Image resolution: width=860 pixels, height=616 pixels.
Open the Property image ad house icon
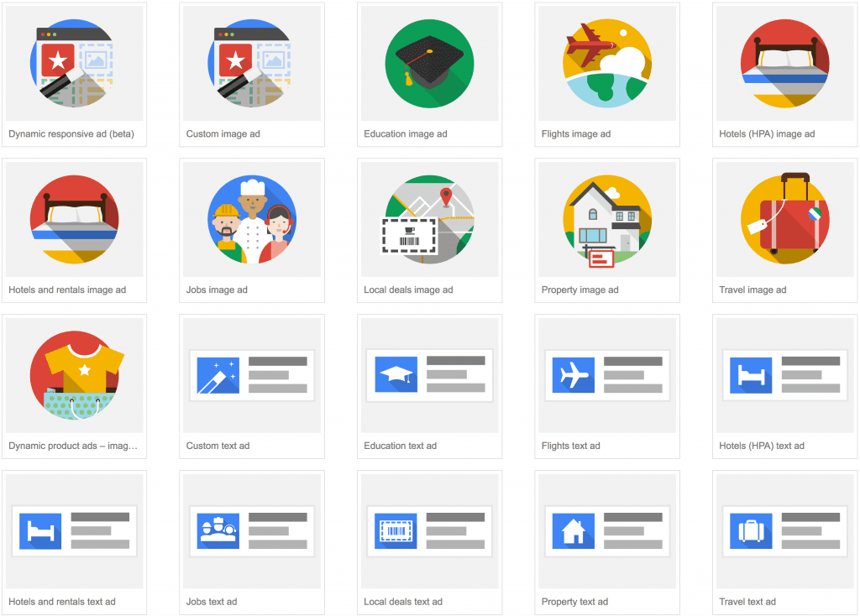tap(606, 219)
